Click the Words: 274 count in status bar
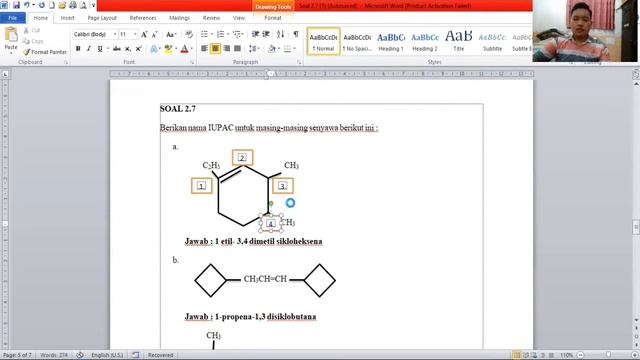Screen dimensions: 640x360 54,355
